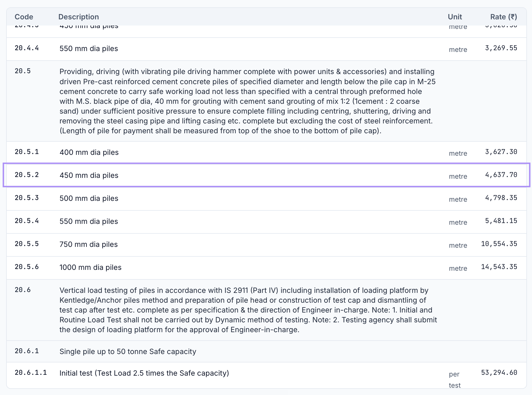The image size is (532, 395).
Task: Select the highlighted 20.5.2 row
Action: pos(266,175)
